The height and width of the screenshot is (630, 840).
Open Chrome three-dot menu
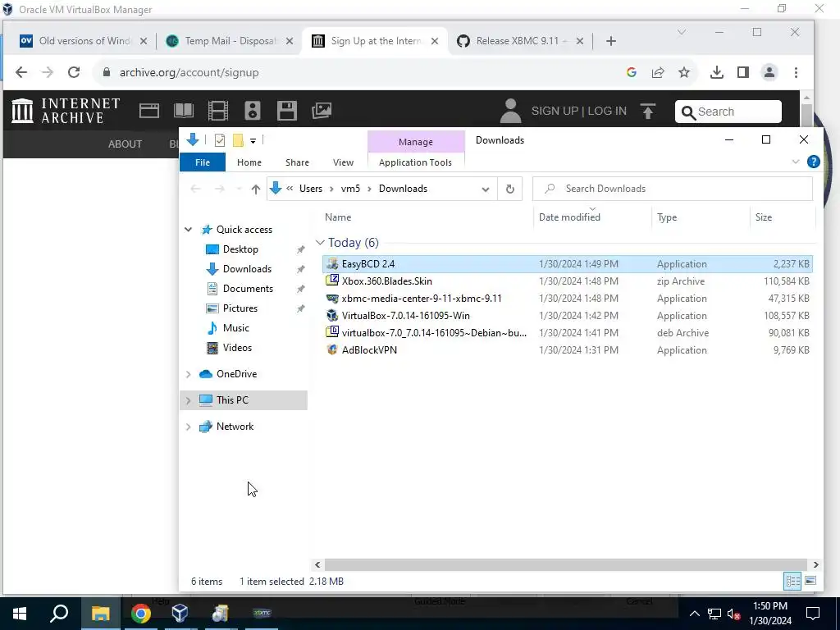pyautogui.click(x=796, y=72)
